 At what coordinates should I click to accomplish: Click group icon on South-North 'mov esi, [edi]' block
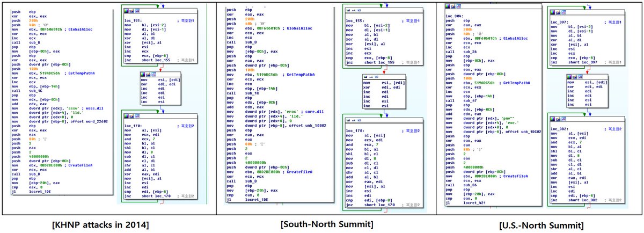[x=376, y=77]
